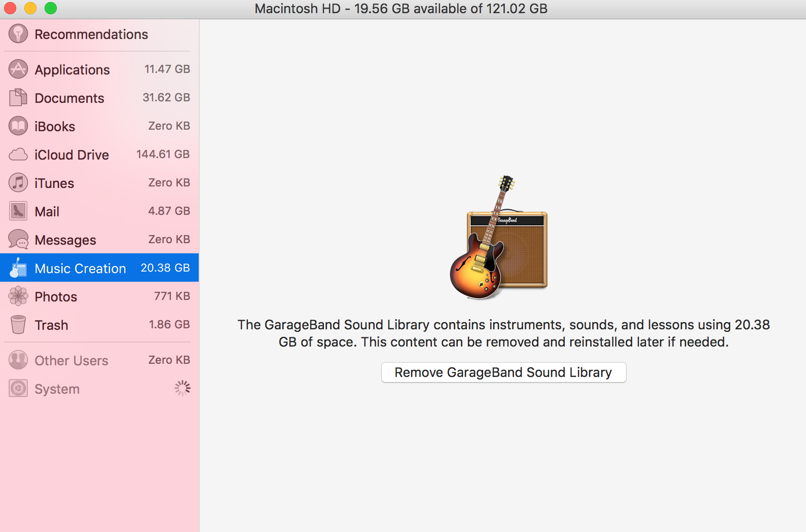The width and height of the screenshot is (806, 532).
Task: Click the System gear icon
Action: click(x=18, y=389)
